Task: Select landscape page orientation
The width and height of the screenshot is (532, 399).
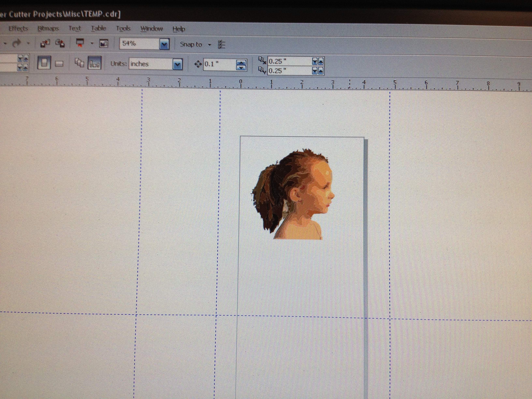Action: click(x=59, y=64)
